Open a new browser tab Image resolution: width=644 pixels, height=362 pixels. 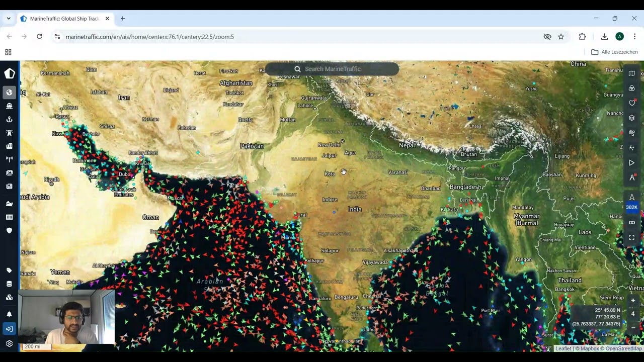pos(122,19)
